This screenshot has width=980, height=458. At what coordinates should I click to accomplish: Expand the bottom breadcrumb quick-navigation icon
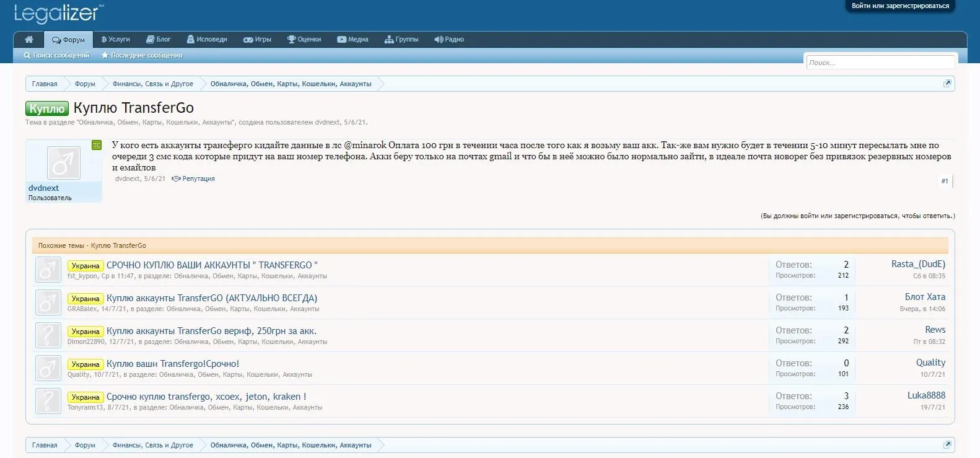pyautogui.click(x=947, y=445)
